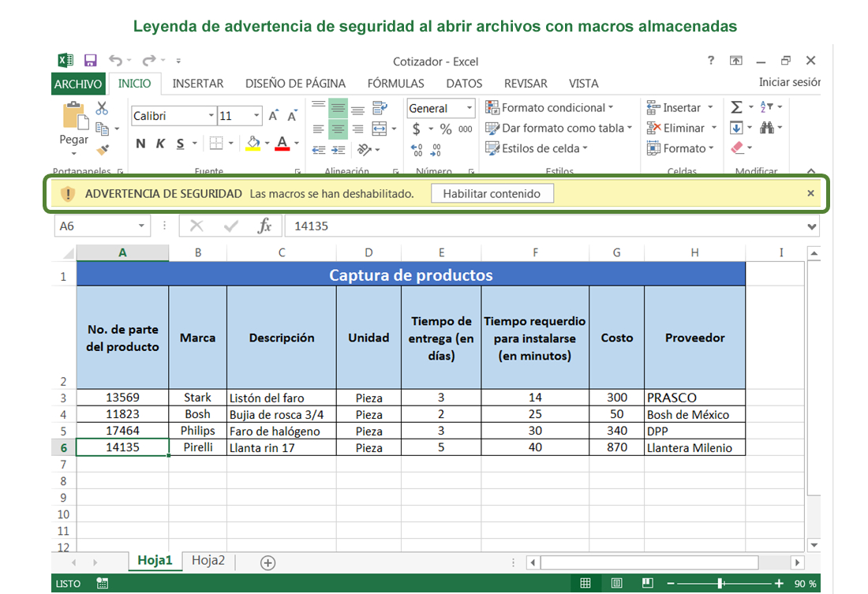Toggle middle vertical alignment
Viewport: 868px width, 594px height.
point(339,108)
